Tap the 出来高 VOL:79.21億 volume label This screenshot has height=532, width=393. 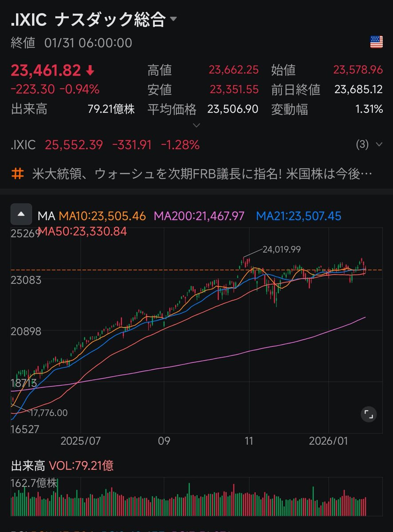[x=62, y=465]
